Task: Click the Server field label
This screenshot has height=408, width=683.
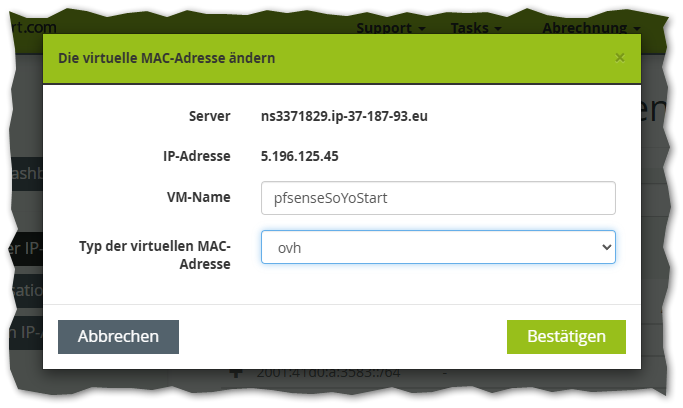Action: (x=209, y=116)
